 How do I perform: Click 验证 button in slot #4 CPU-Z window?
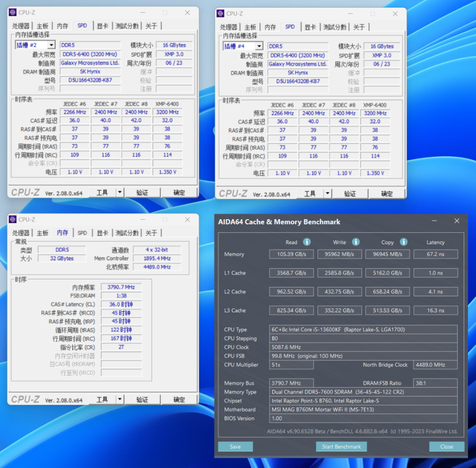point(350,194)
